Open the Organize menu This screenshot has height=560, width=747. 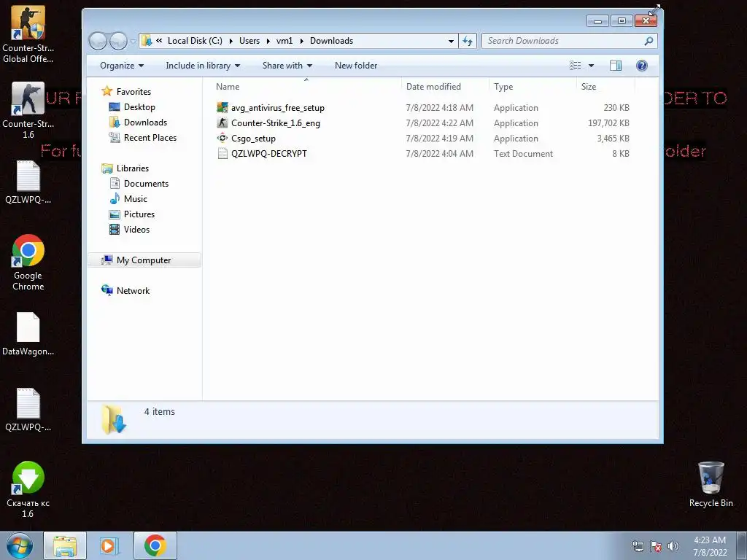[122, 66]
